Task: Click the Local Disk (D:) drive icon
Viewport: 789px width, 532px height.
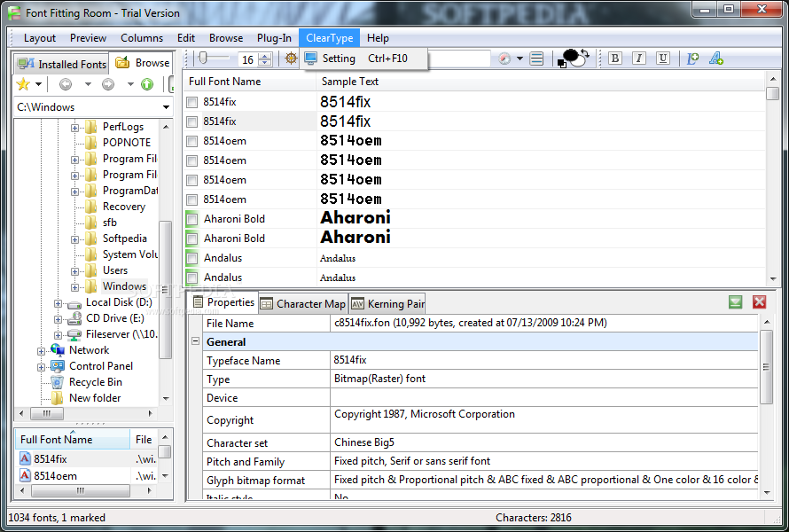Action: (x=74, y=303)
